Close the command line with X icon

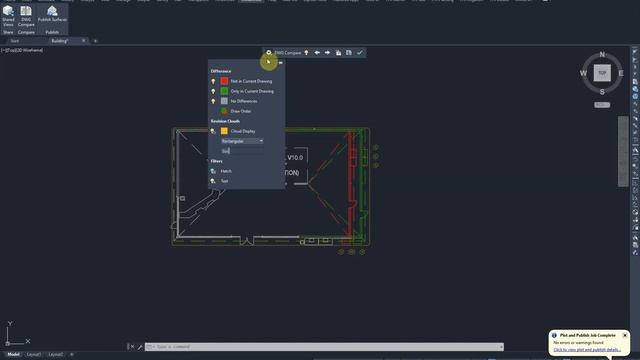[132, 347]
